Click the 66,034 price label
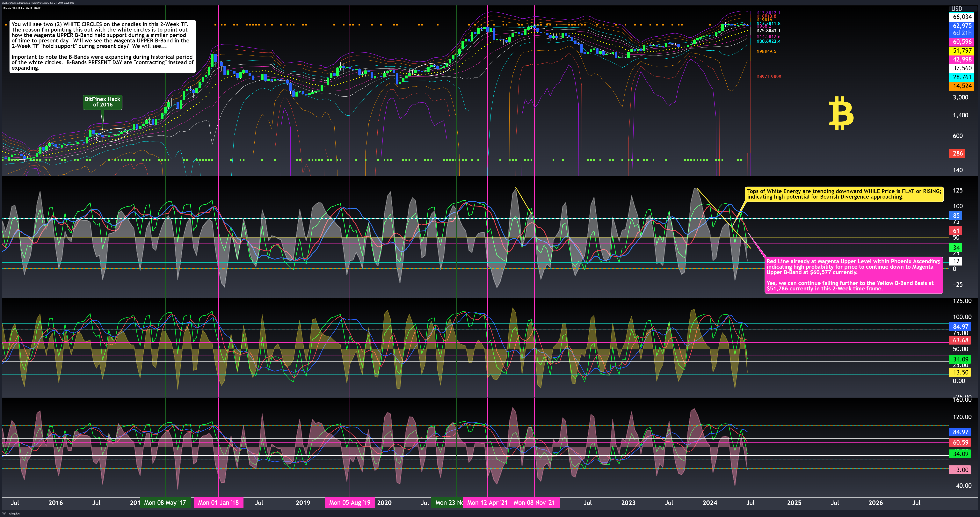Screen dimensions: 980x517 pyautogui.click(x=962, y=17)
